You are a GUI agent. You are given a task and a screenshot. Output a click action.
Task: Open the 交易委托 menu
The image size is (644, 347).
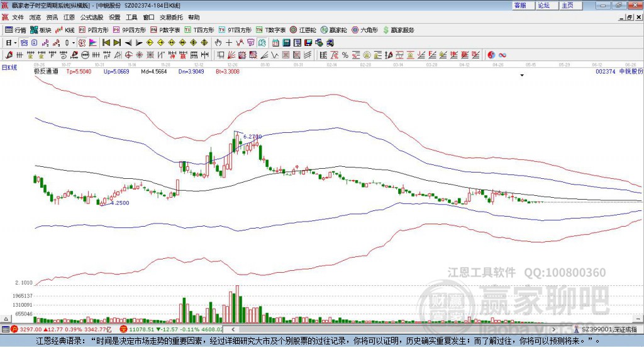[171, 17]
